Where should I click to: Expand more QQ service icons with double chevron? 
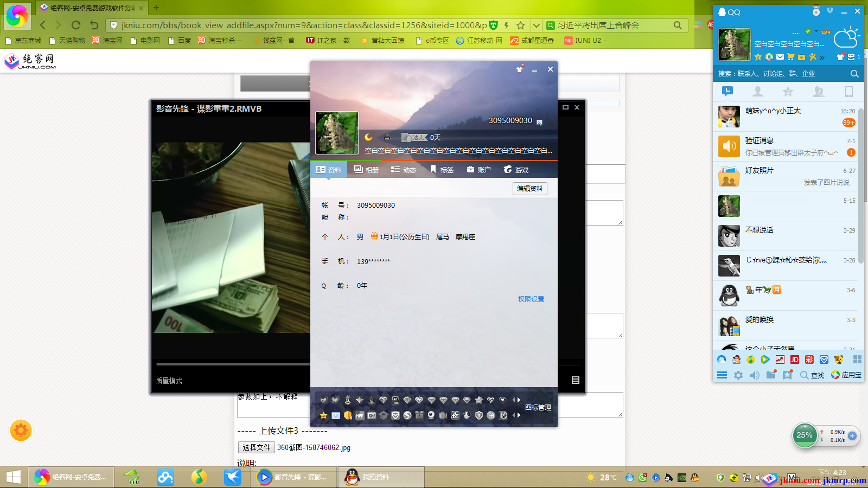pyautogui.click(x=822, y=57)
